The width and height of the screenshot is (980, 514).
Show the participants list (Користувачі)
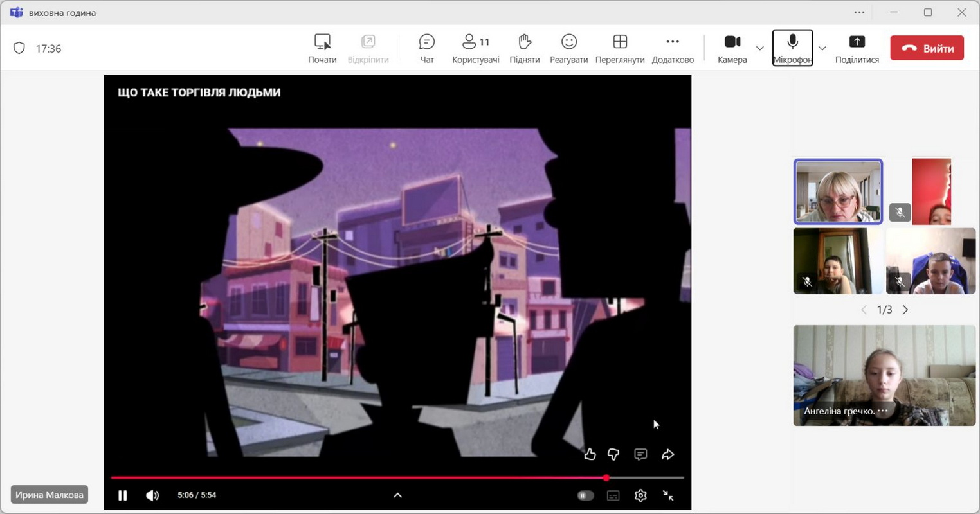pyautogui.click(x=475, y=48)
